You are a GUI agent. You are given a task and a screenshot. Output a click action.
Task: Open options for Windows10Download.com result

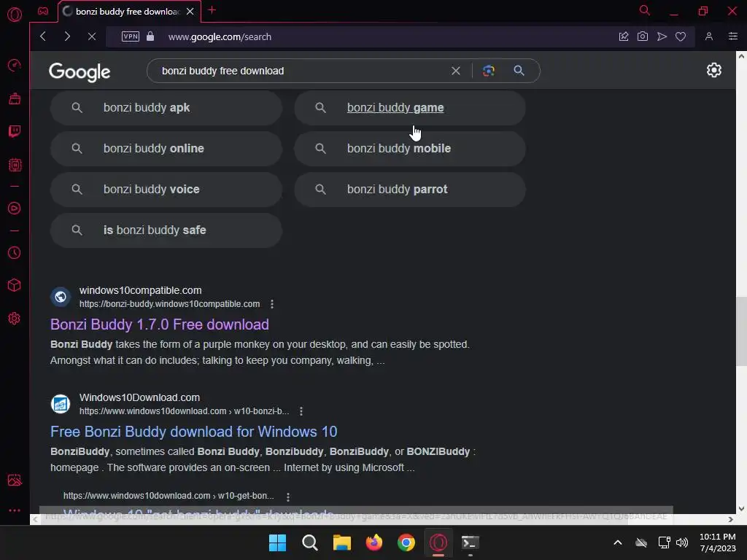click(x=301, y=411)
